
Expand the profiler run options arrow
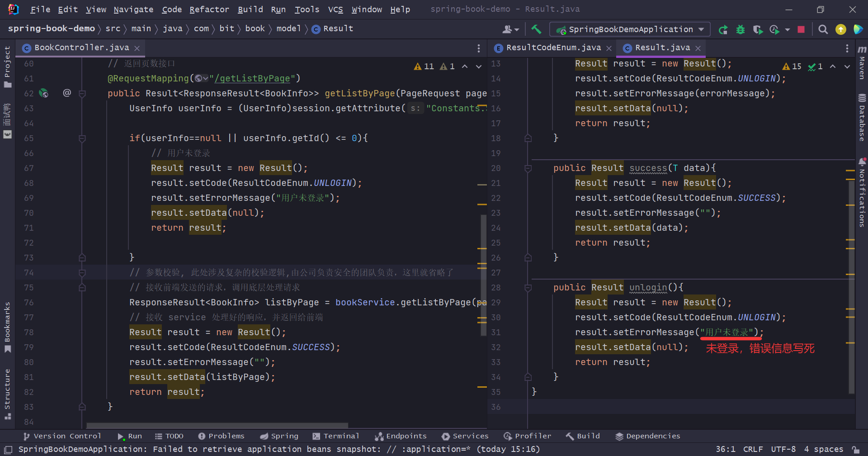788,30
